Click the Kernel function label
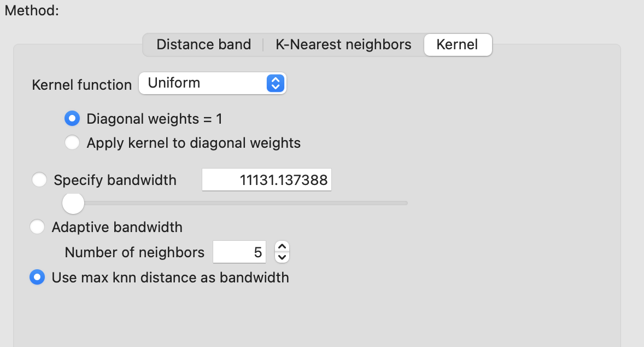Viewport: 644px width, 347px height. [82, 85]
